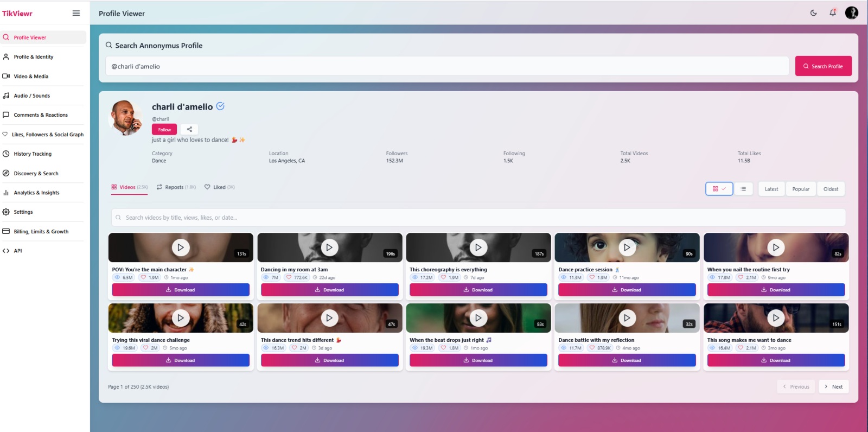Select the Reposts tab
868x432 pixels.
point(176,187)
